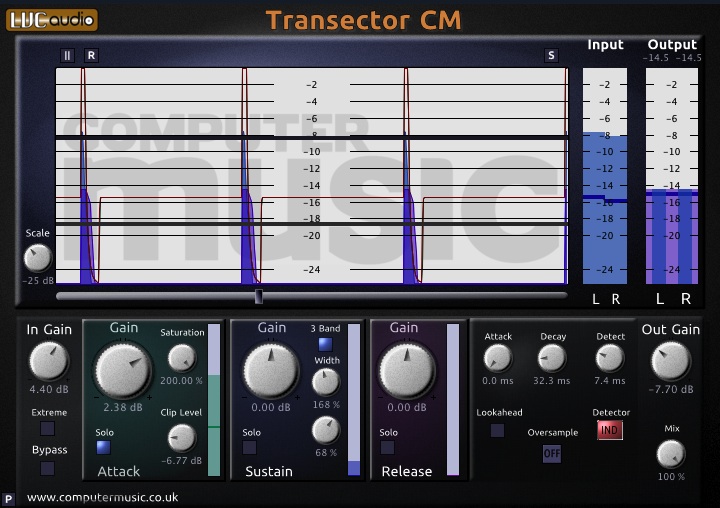Click the Attack saturation level meter
The width and height of the screenshot is (720, 508).
tap(214, 400)
